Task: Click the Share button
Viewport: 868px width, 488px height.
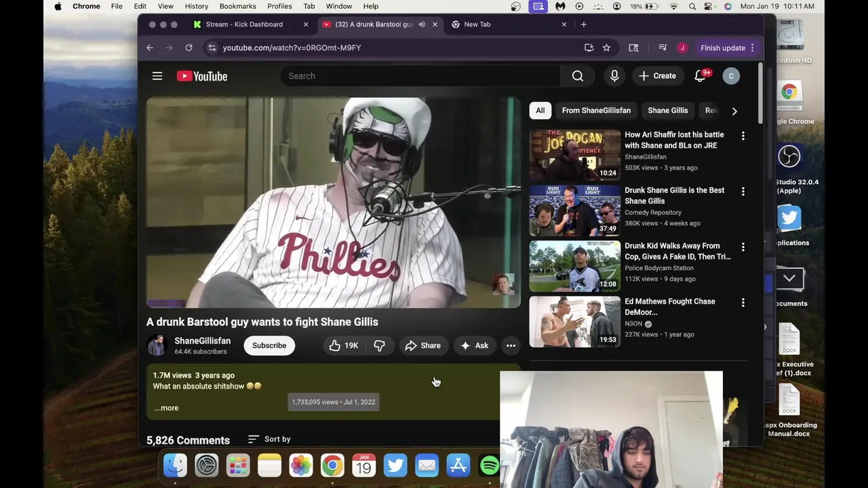Action: point(423,346)
